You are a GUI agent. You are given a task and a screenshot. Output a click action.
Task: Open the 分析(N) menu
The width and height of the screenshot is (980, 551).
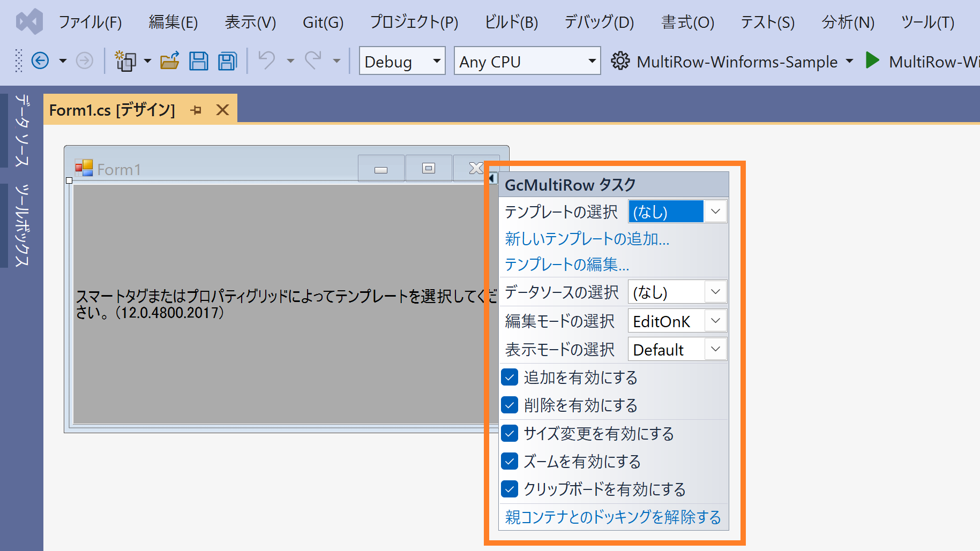[848, 22]
